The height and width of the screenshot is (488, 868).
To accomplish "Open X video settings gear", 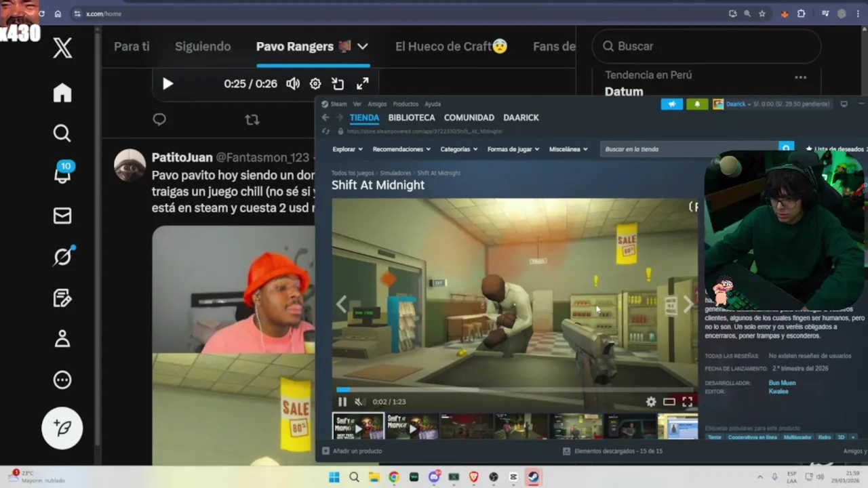I will (x=315, y=83).
